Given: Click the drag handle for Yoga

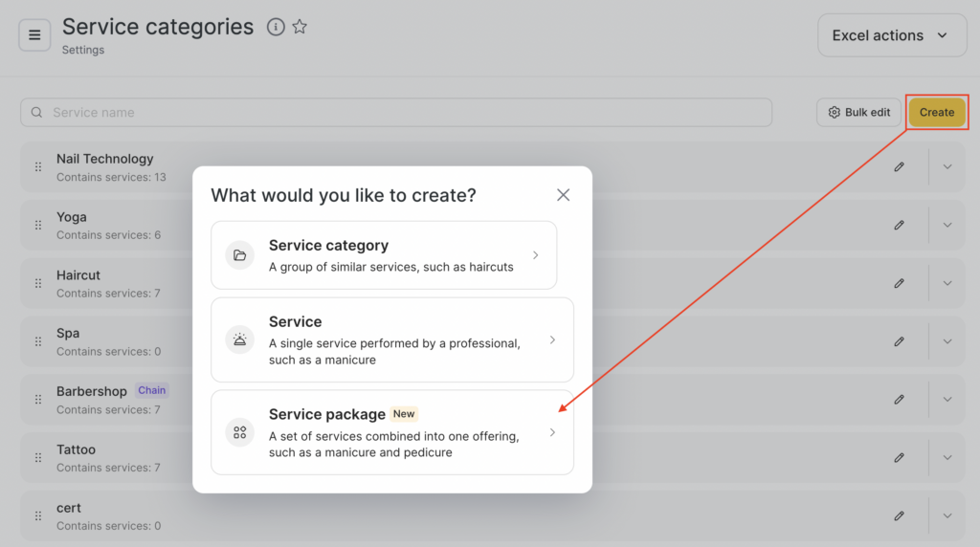Looking at the screenshot, I should click(38, 225).
